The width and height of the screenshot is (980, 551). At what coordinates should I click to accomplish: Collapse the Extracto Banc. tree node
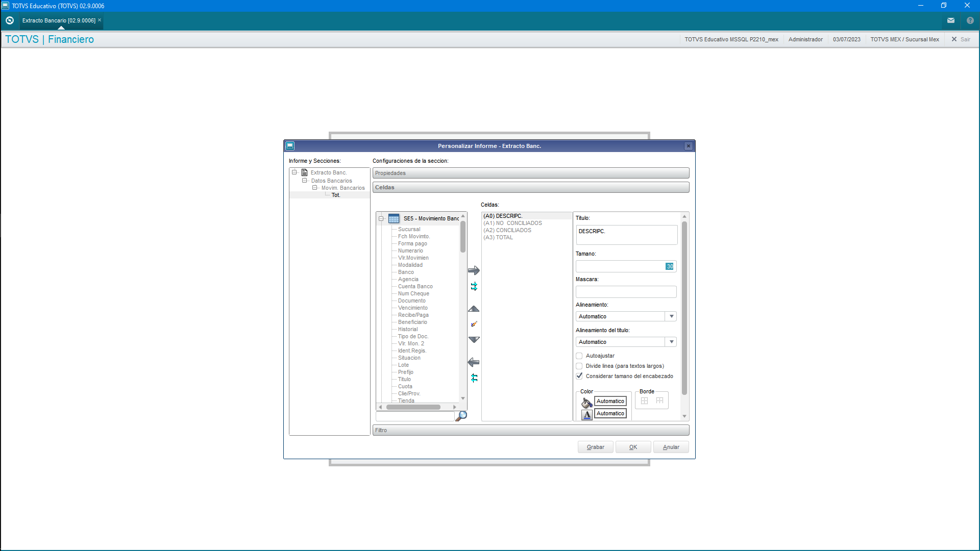point(295,172)
